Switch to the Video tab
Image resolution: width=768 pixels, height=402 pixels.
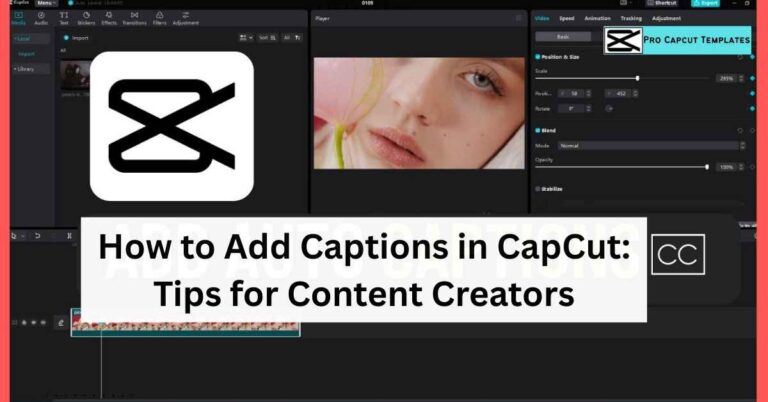(x=542, y=18)
